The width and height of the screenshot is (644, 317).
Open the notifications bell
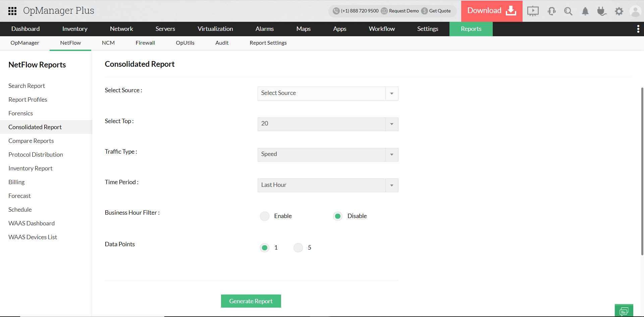(585, 11)
